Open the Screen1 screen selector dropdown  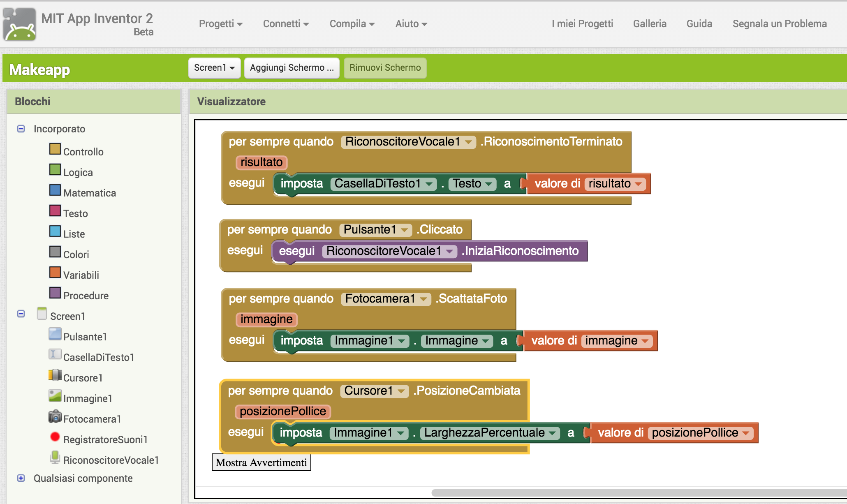tap(214, 68)
